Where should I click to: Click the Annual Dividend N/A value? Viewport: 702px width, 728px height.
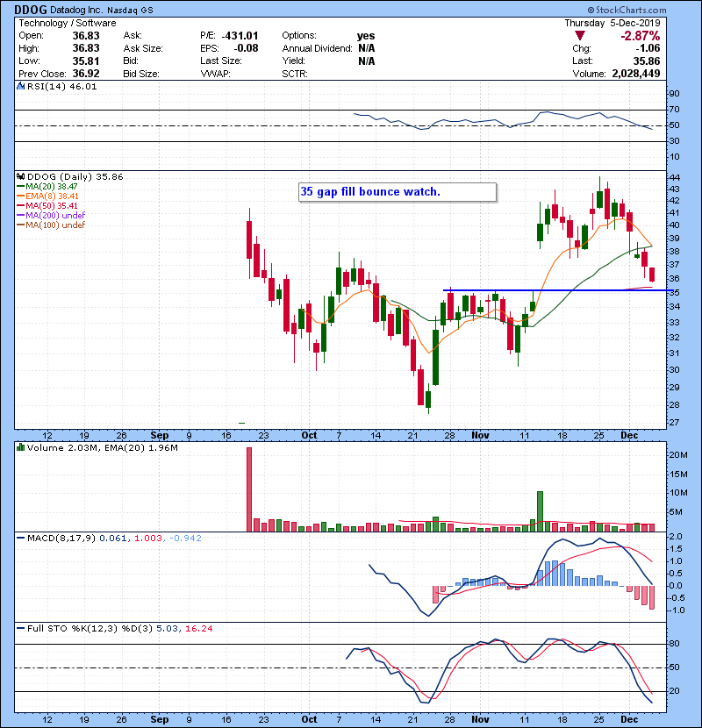coord(367,48)
